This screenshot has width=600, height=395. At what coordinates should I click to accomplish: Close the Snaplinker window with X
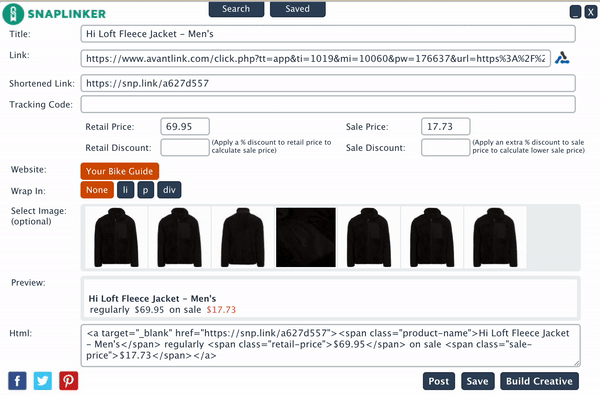591,12
